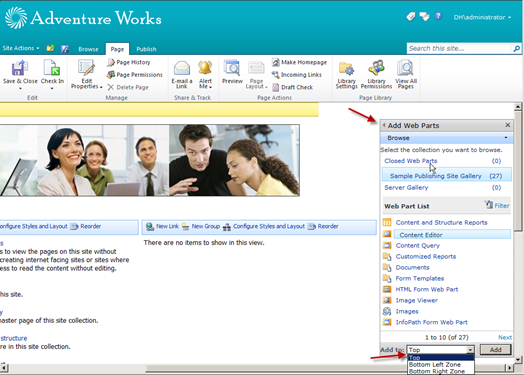Click inside the Search this site field

[459, 48]
